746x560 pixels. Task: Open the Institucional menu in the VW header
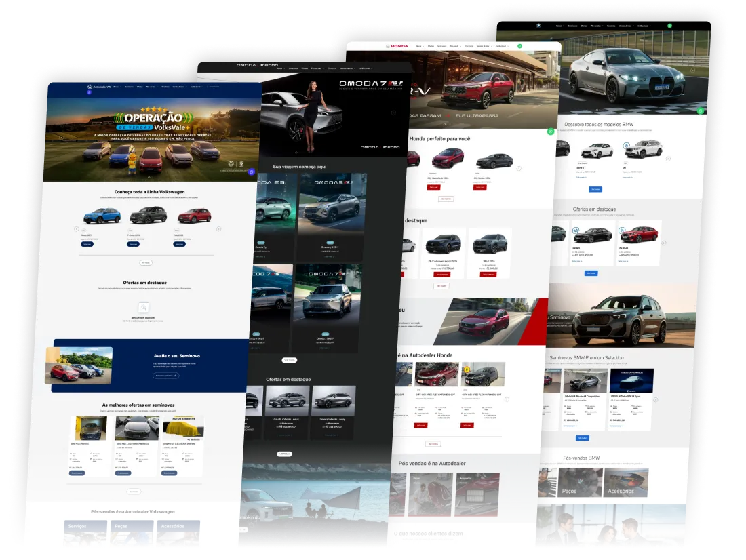196,87
